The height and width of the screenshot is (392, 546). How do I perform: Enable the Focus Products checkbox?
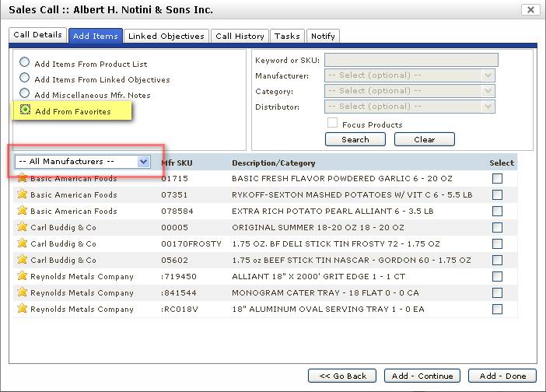pyautogui.click(x=332, y=124)
